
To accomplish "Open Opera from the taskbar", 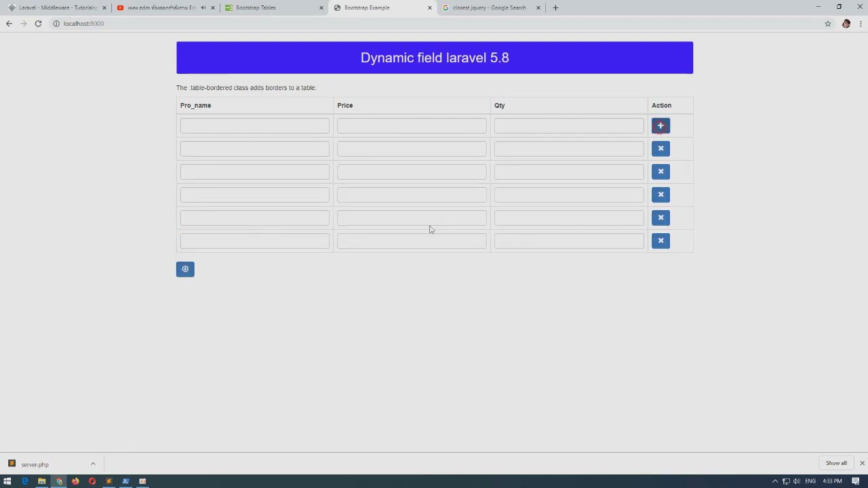I will [92, 481].
